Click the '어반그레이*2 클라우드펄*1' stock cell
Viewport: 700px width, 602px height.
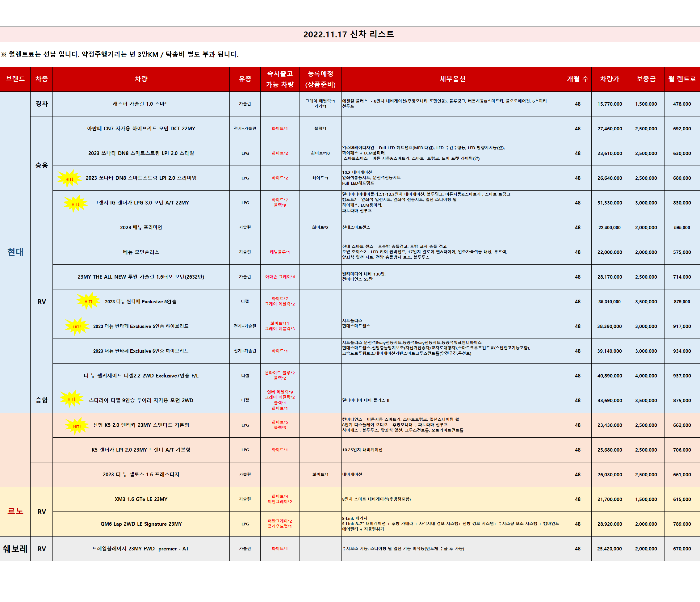pyautogui.click(x=280, y=524)
